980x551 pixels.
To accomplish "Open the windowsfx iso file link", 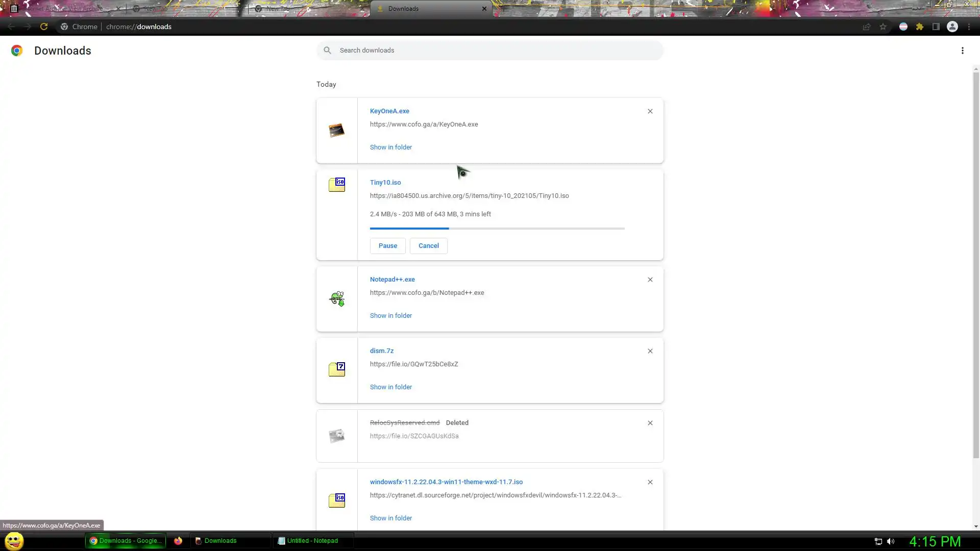I will [446, 482].
